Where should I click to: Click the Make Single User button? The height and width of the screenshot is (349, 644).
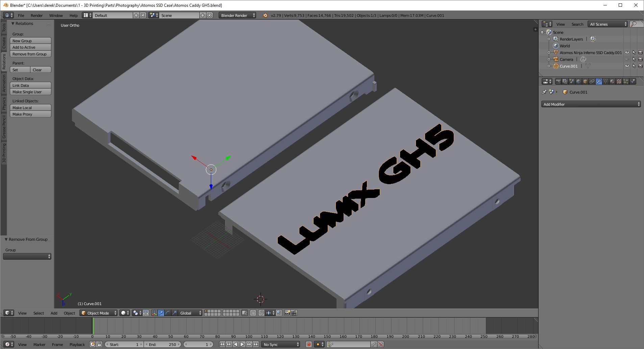[30, 92]
